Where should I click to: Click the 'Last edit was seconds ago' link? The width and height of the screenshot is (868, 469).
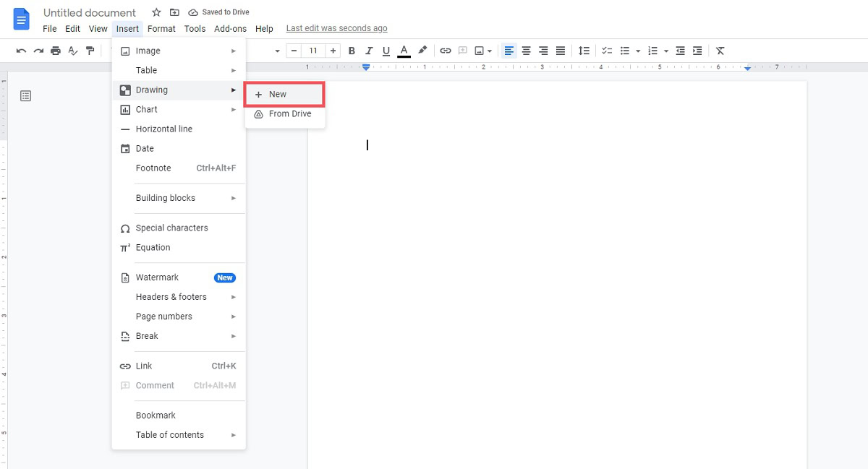[x=337, y=29]
